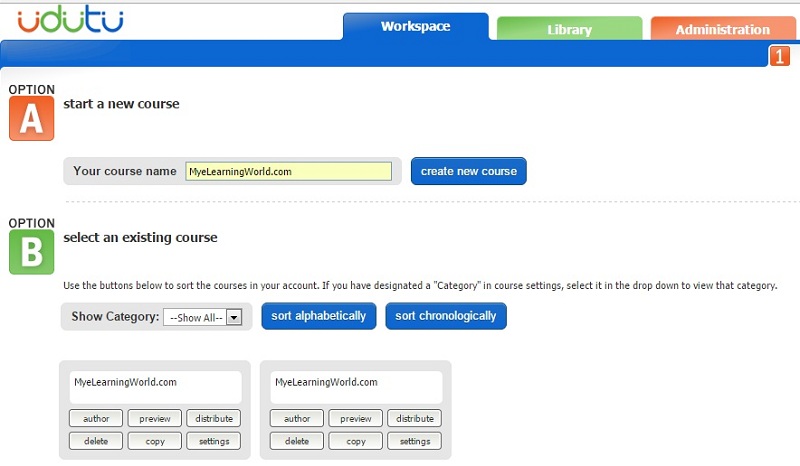Click distribute on the second course card
This screenshot has height=466, width=800.
coord(415,419)
